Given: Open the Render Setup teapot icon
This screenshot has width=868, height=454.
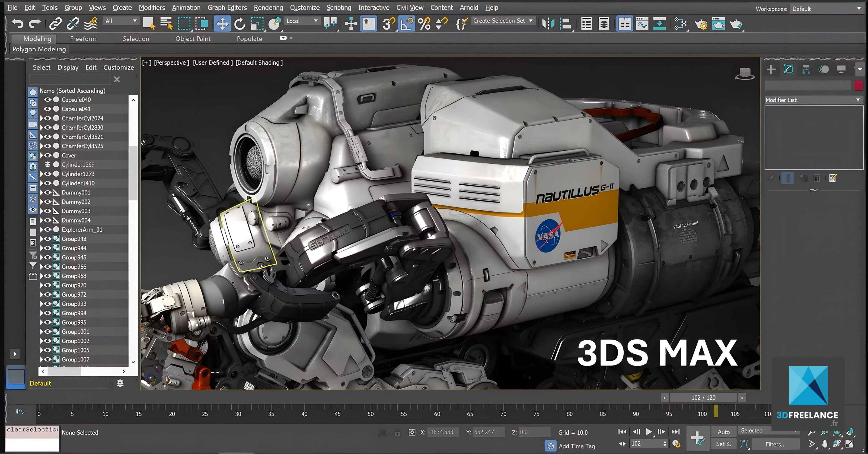Looking at the screenshot, I should pyautogui.click(x=701, y=24).
